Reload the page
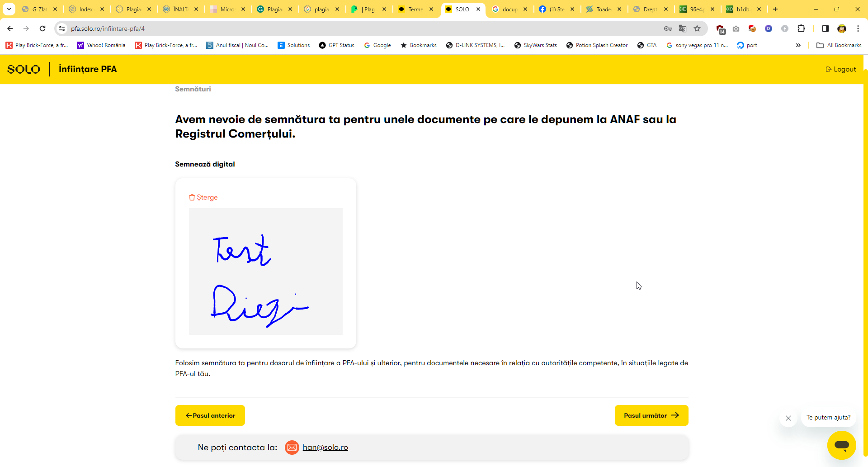868x467 pixels. (42, 29)
